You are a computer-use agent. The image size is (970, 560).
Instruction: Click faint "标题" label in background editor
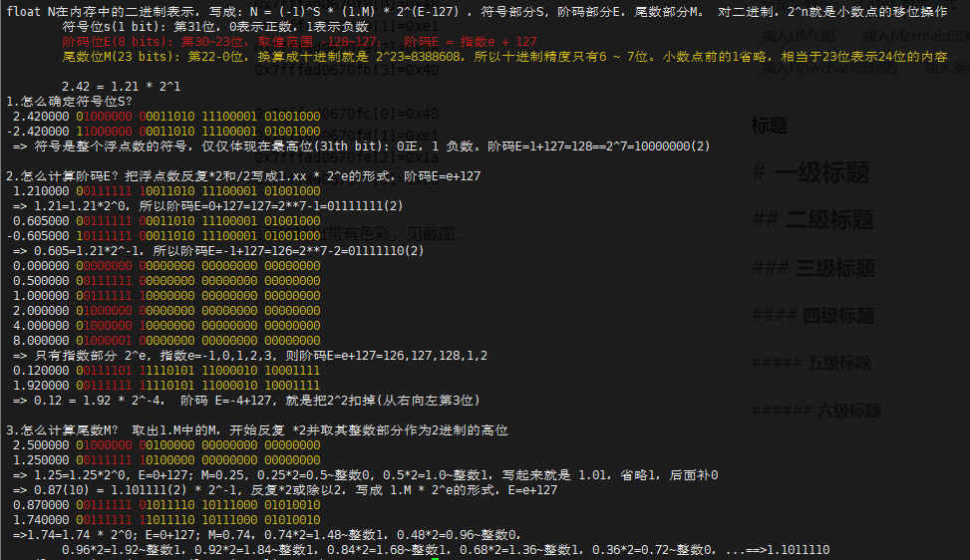click(x=770, y=126)
